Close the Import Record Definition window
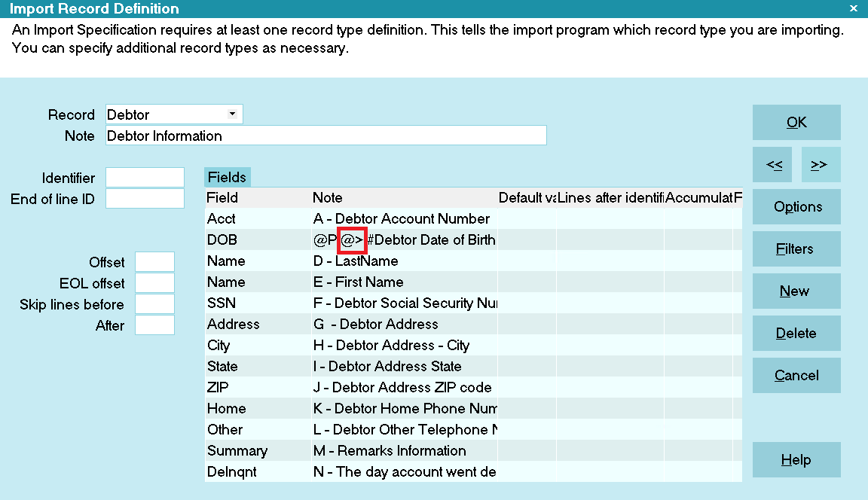The image size is (868, 500). [853, 8]
